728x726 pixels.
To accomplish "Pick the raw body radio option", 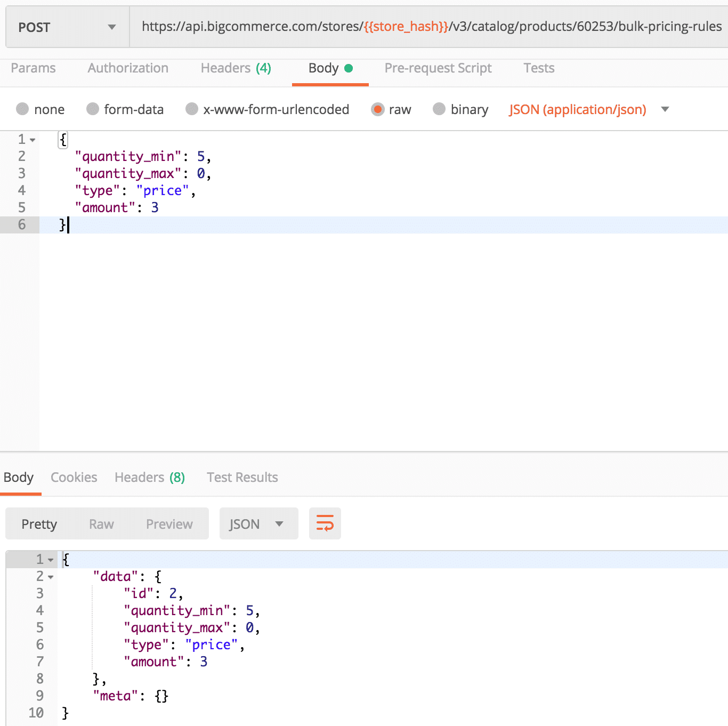I will pos(377,109).
